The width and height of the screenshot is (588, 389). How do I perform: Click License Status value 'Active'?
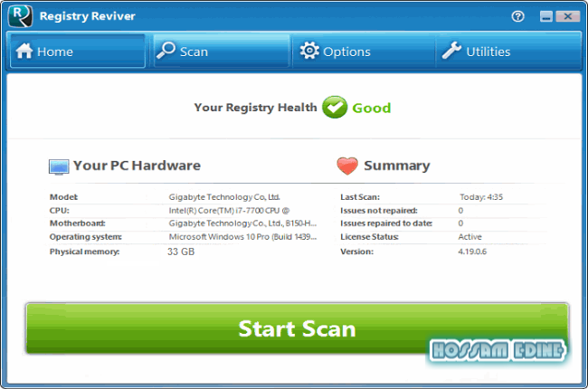469,237
